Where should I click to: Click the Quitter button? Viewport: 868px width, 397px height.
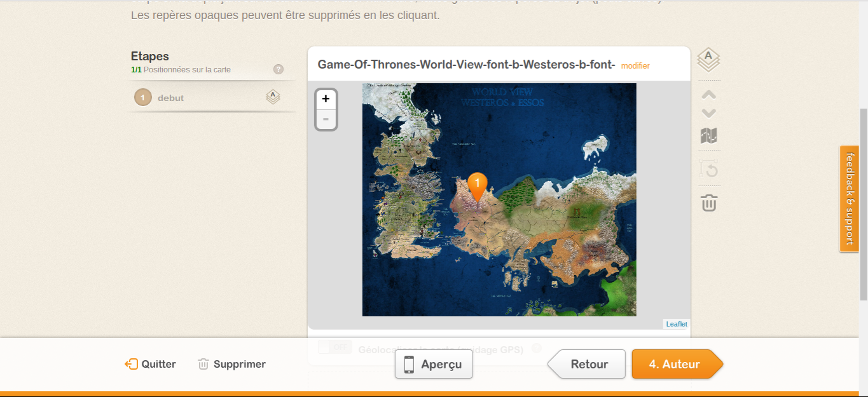(x=150, y=364)
